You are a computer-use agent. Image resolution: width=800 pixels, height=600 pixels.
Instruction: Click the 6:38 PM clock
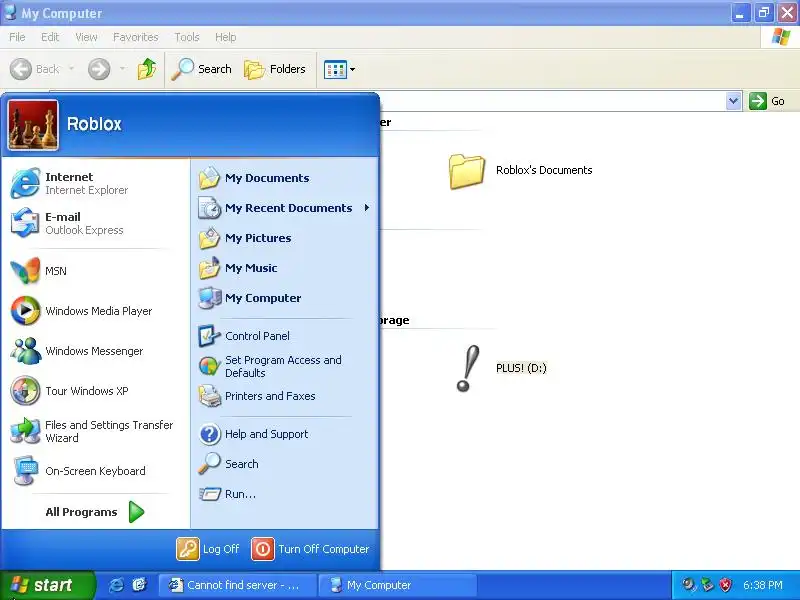point(763,585)
